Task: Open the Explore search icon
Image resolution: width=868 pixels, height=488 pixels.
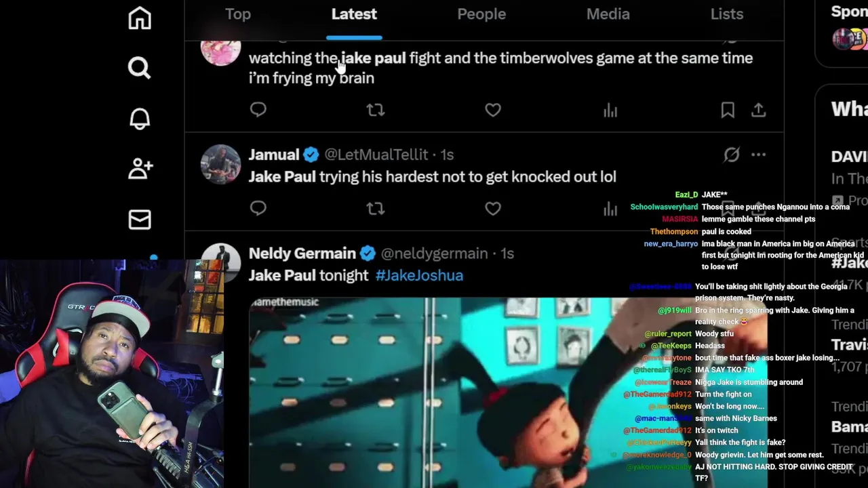Action: pyautogui.click(x=140, y=68)
